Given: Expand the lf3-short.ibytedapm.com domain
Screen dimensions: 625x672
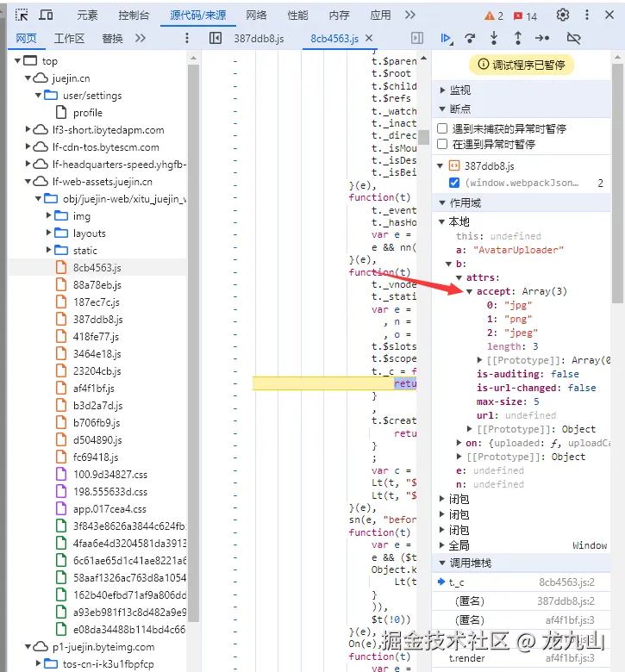Looking at the screenshot, I should [x=28, y=129].
